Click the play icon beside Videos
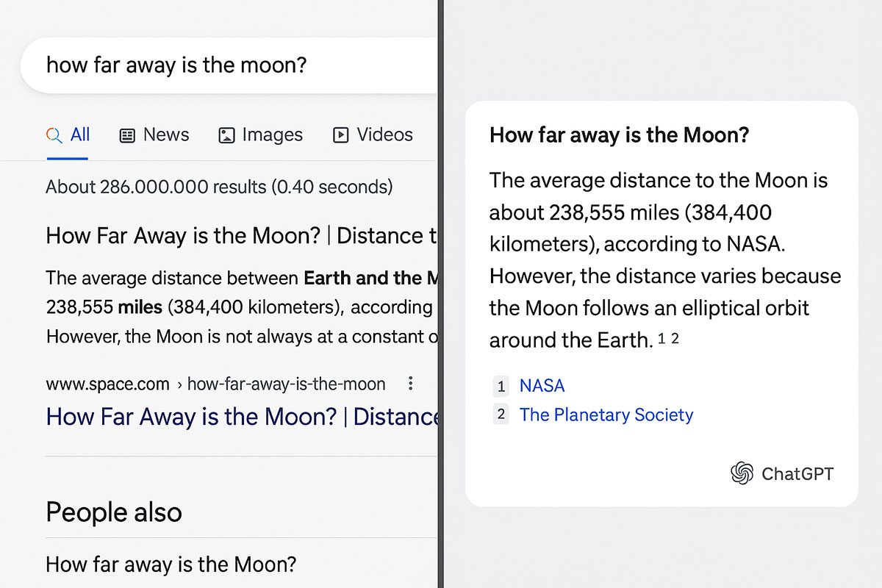This screenshot has height=588, width=882. pos(340,135)
